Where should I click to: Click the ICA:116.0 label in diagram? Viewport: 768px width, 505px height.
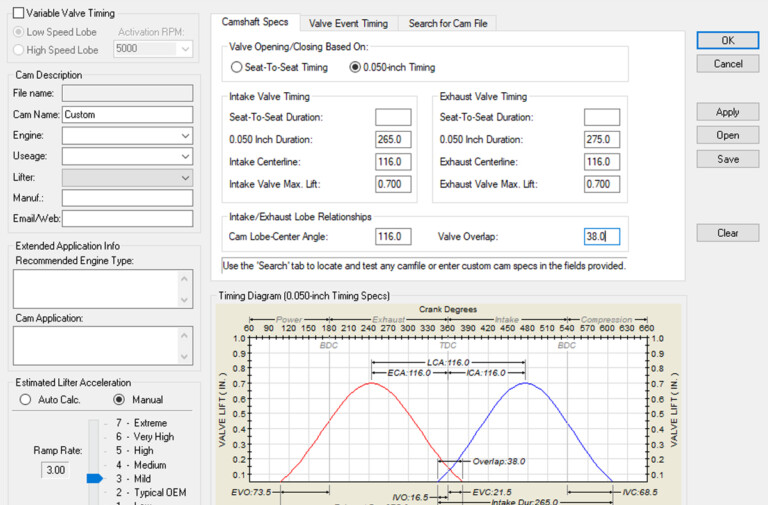(x=486, y=373)
